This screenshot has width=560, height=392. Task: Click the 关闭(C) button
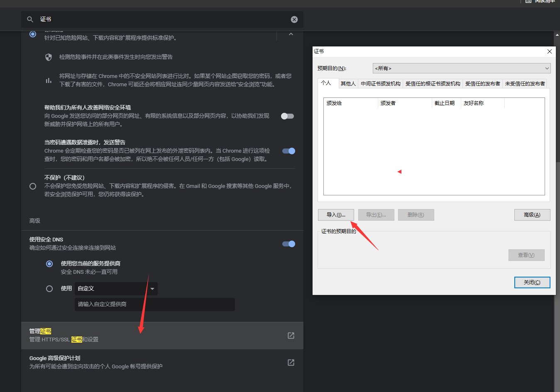pyautogui.click(x=532, y=282)
